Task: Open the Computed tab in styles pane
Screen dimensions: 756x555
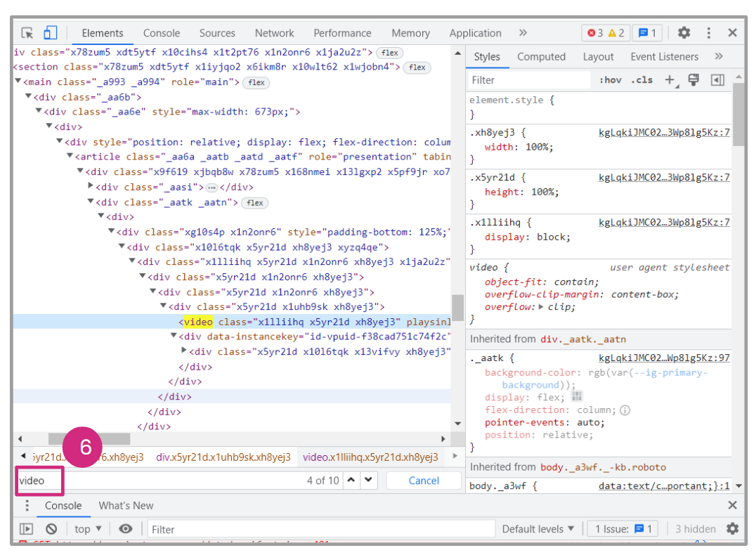Action: click(x=541, y=57)
